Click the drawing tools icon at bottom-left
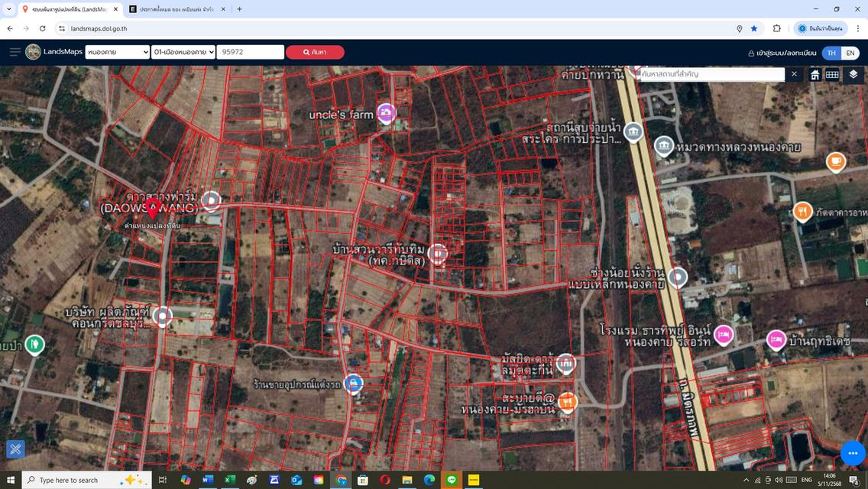Image resolution: width=868 pixels, height=489 pixels. click(15, 449)
